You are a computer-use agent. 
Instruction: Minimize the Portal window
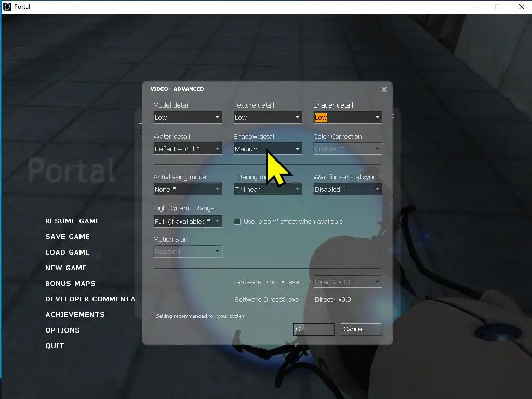pos(474,7)
